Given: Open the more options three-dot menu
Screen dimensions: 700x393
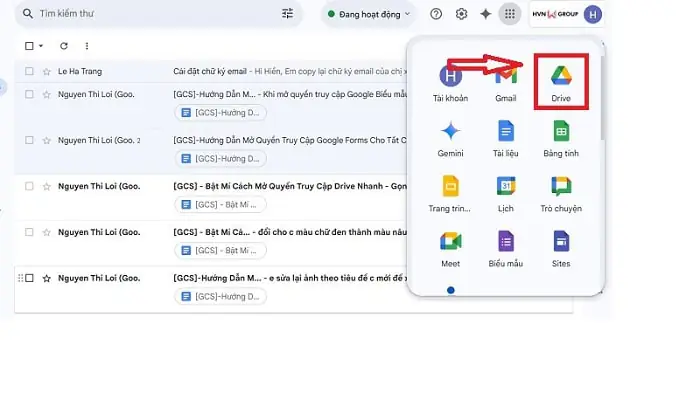Looking at the screenshot, I should 87,46.
